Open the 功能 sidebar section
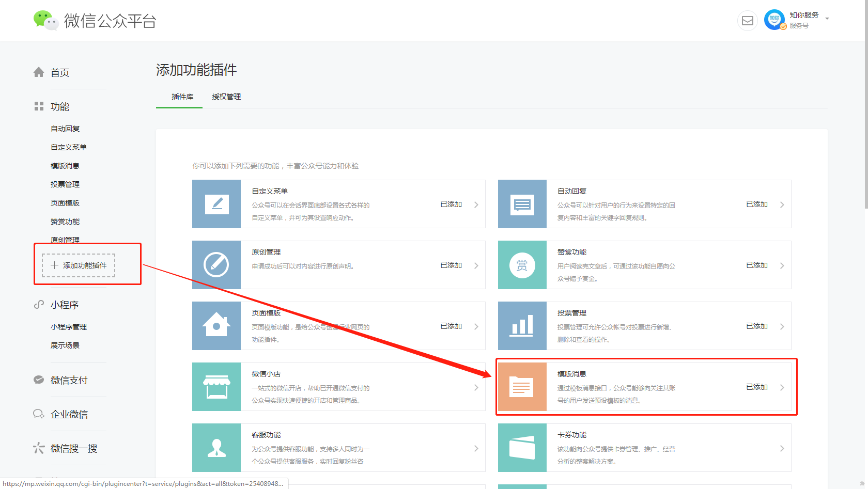Screen dimensions: 868x489 click(60, 107)
